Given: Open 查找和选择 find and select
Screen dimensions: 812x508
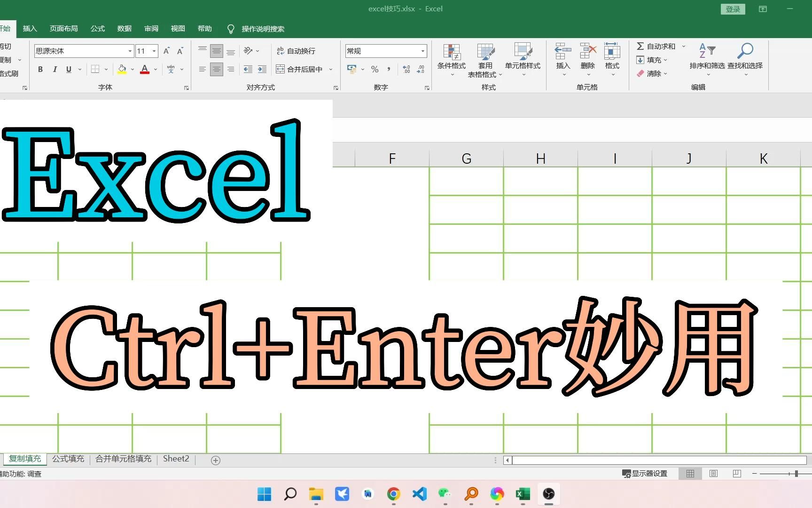Looking at the screenshot, I should [x=745, y=60].
